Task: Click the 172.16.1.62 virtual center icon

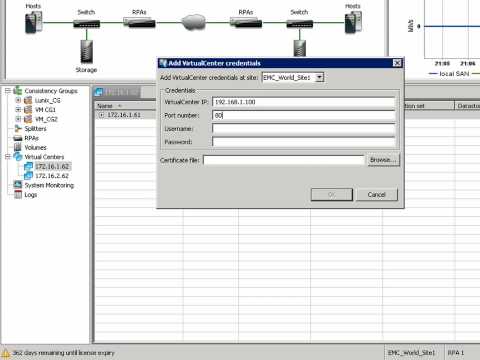Action: point(29,166)
